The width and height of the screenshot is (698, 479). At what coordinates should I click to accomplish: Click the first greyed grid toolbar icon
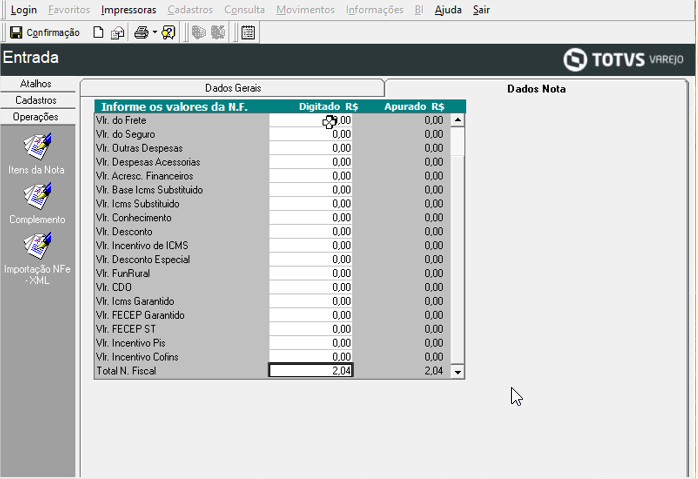pyautogui.click(x=198, y=32)
